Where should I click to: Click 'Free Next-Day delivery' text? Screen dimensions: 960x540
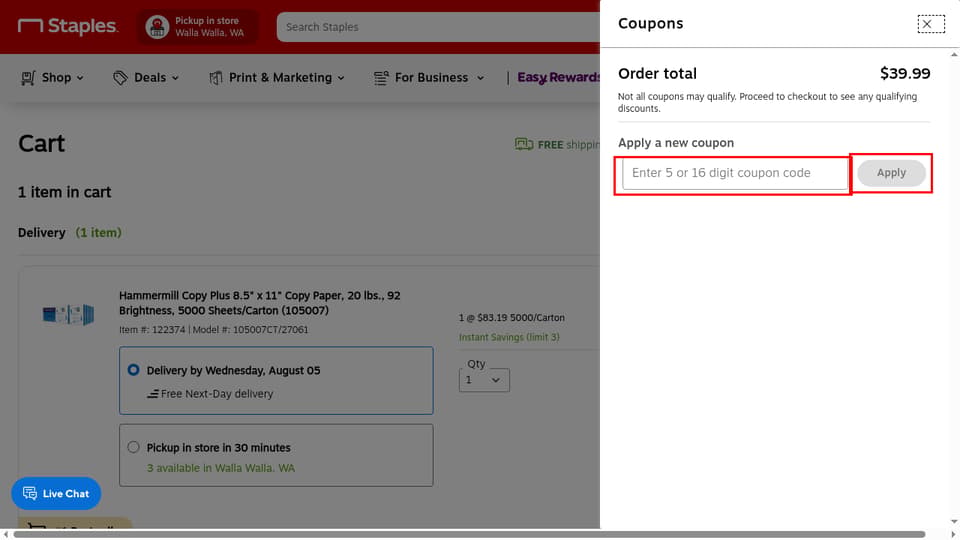(217, 394)
